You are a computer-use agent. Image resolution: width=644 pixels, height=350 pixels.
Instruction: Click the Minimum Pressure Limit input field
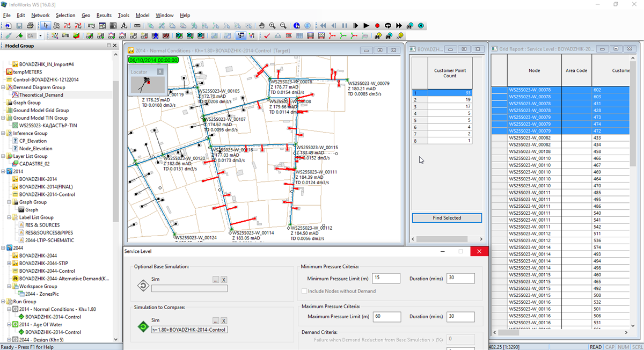coord(385,279)
